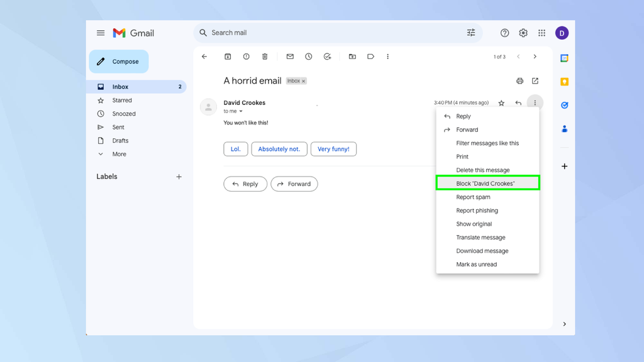The image size is (644, 362).
Task: Expand the recipient details under David Crookes
Action: coord(242,111)
